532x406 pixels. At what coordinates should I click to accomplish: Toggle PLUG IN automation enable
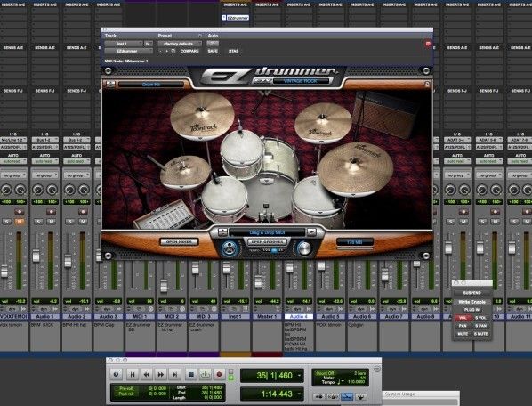click(x=472, y=310)
